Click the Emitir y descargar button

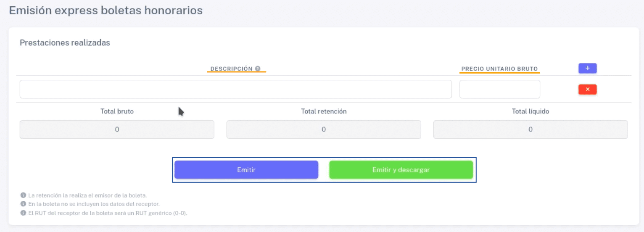[401, 170]
